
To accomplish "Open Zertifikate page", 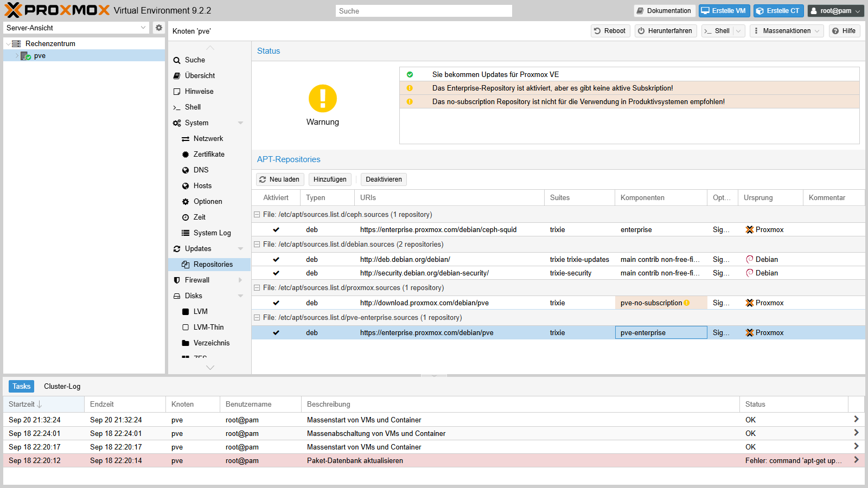I will 209,155.
